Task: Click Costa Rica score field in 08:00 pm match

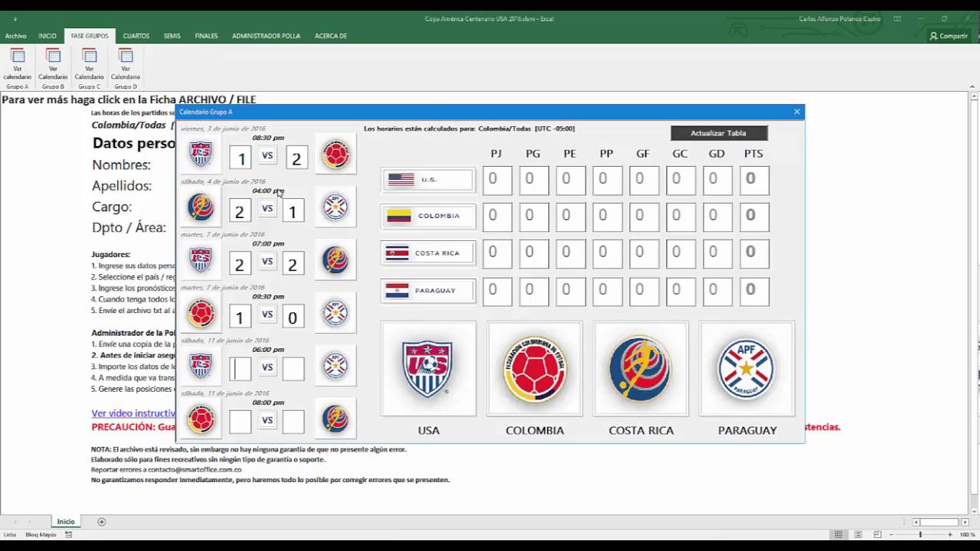Action: pos(293,422)
